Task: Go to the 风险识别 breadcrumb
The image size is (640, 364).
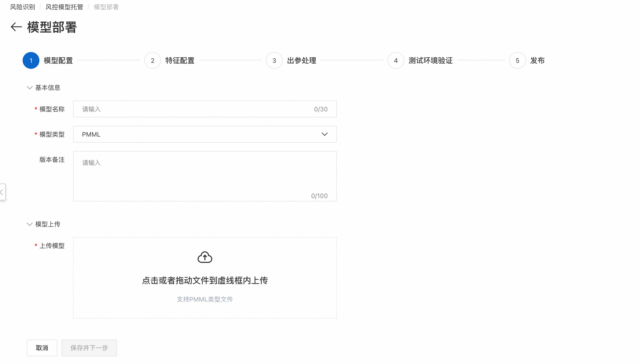Action: click(x=23, y=7)
